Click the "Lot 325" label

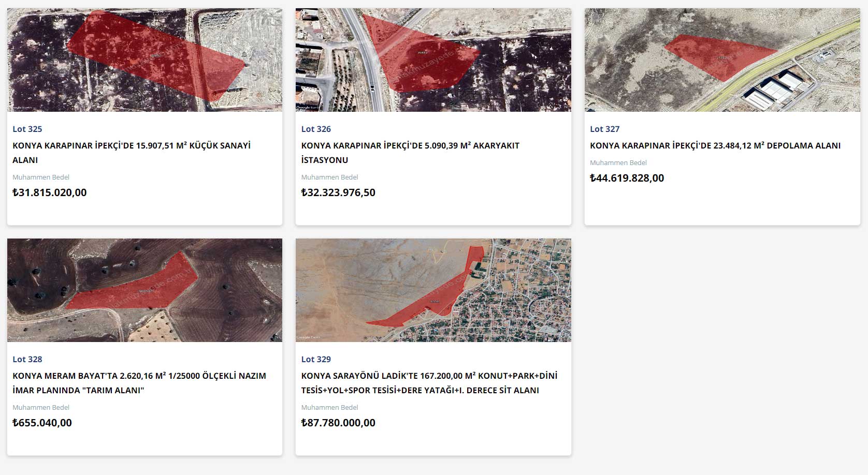(x=27, y=129)
